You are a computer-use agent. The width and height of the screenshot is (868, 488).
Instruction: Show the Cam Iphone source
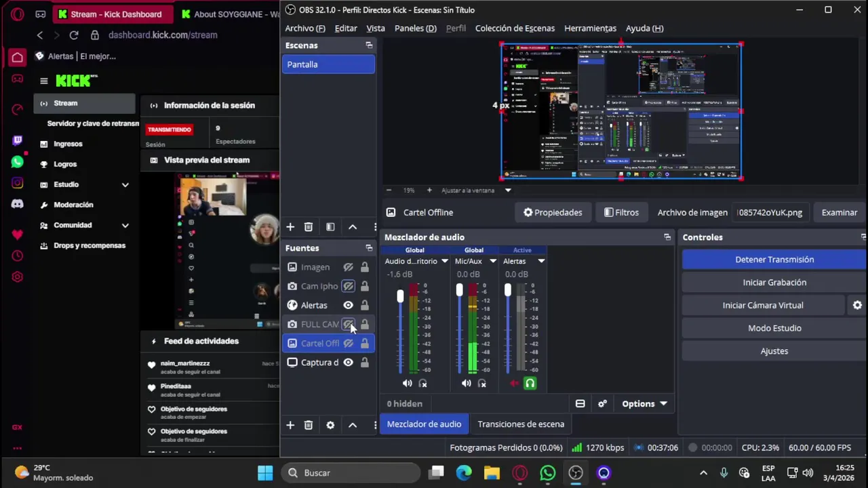348,286
